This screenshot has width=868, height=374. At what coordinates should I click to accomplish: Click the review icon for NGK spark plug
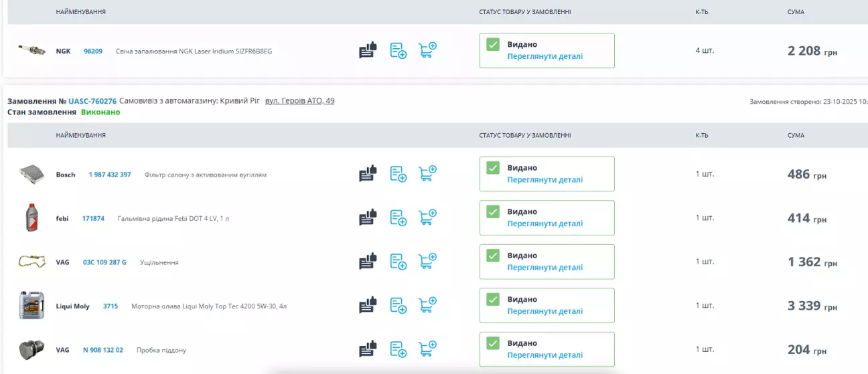368,50
